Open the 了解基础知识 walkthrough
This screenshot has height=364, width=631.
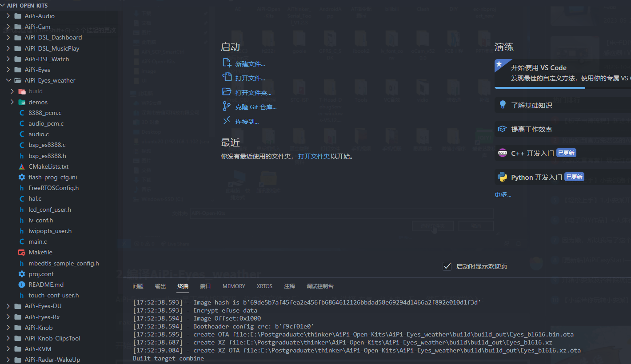(563, 105)
